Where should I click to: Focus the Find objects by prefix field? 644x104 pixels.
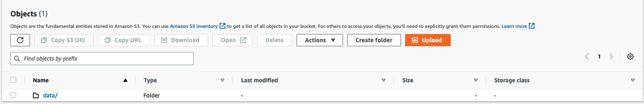[102, 59]
